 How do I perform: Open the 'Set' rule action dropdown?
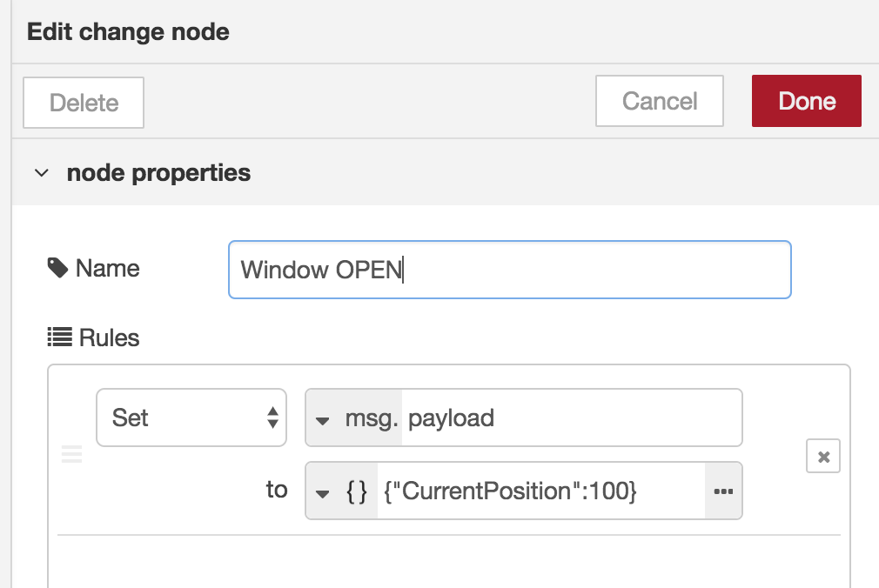191,418
